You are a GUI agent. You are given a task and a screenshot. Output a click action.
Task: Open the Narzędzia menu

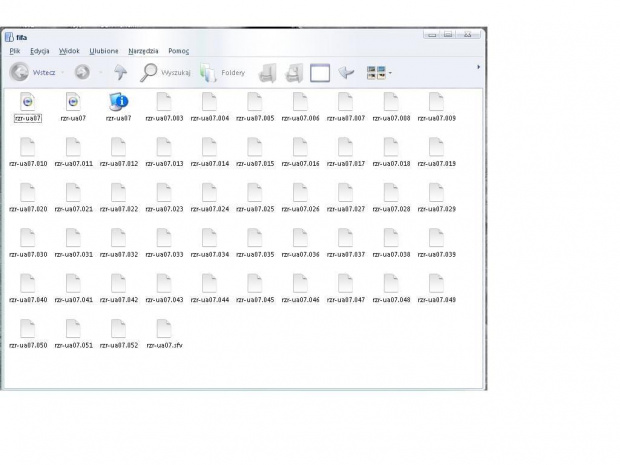143,50
